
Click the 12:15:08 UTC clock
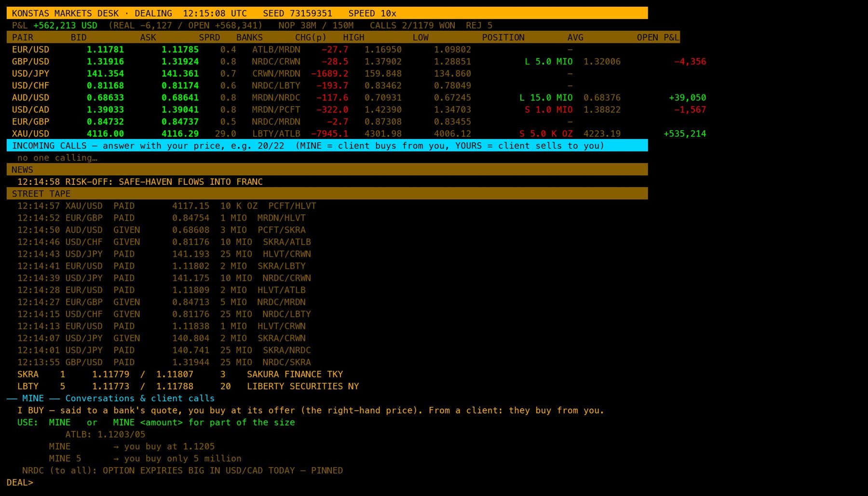(x=215, y=13)
